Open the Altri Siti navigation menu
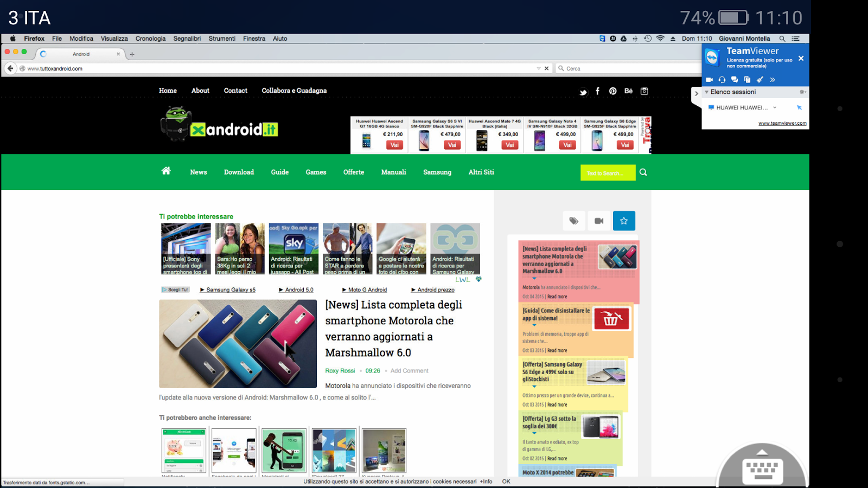The image size is (868, 488). [481, 172]
